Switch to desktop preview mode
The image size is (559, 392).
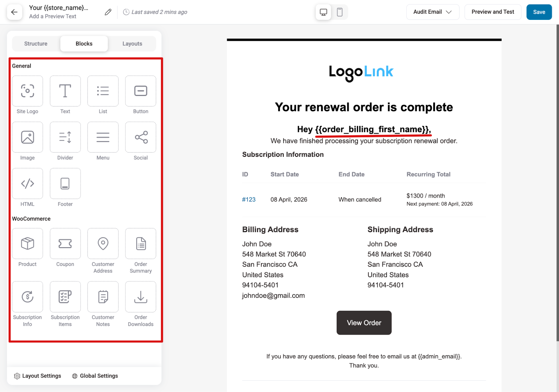[323, 12]
